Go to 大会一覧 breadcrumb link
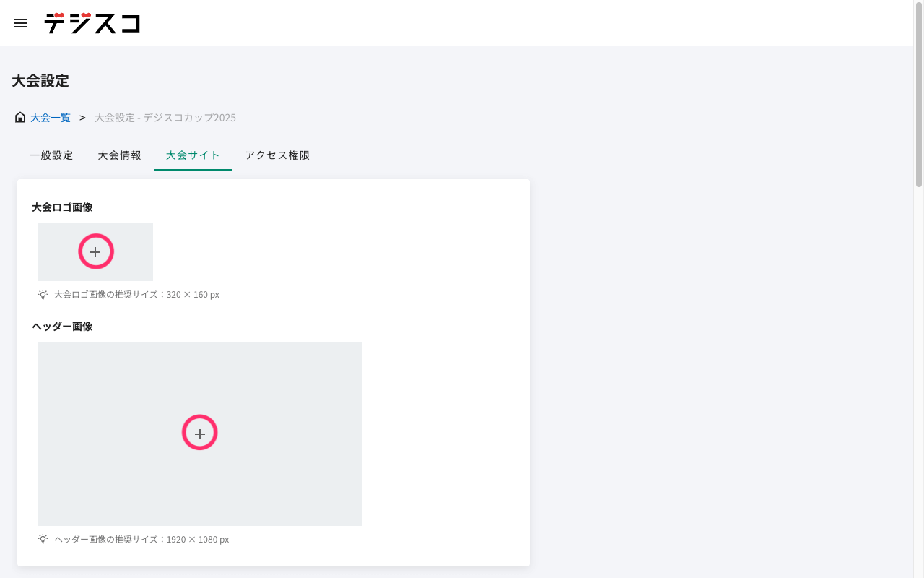 point(51,118)
